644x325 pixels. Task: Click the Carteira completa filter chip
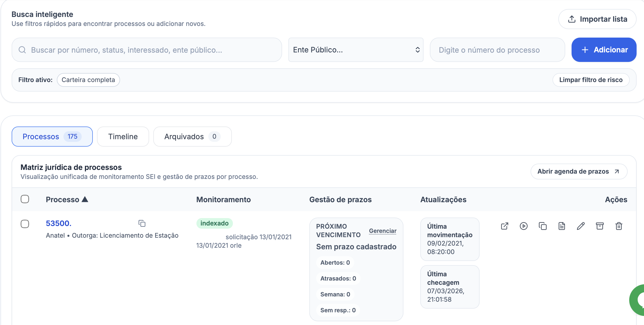pyautogui.click(x=88, y=80)
